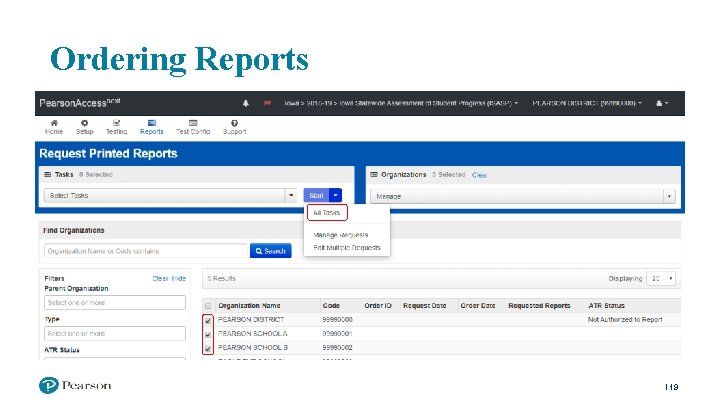Open the Setup gear menu

click(x=84, y=127)
